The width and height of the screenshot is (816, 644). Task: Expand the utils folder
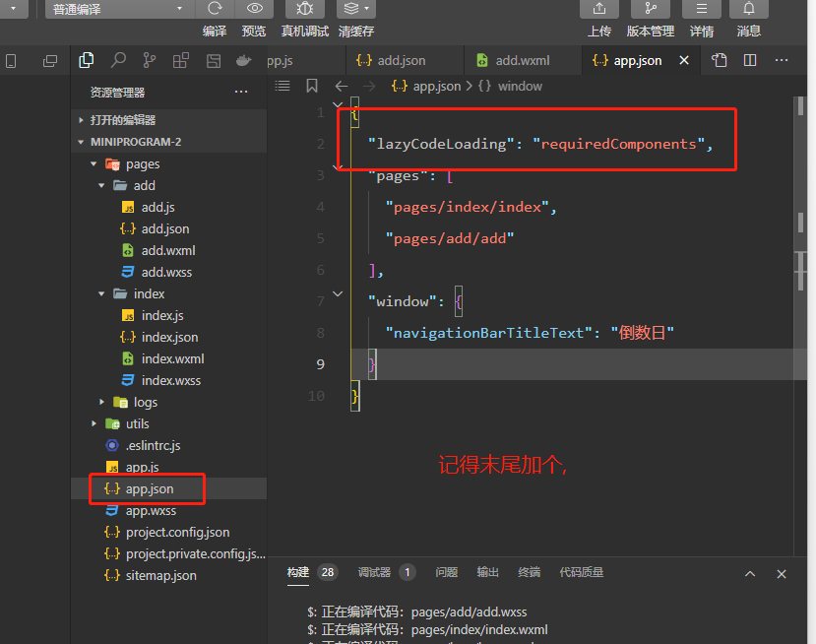(x=94, y=424)
